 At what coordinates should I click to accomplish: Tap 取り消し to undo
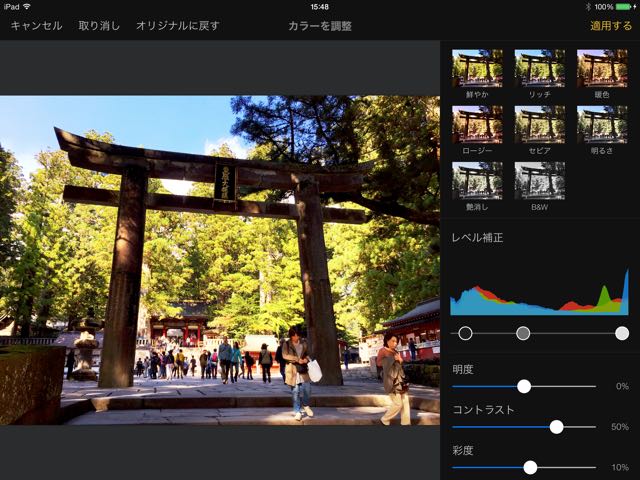pos(99,26)
